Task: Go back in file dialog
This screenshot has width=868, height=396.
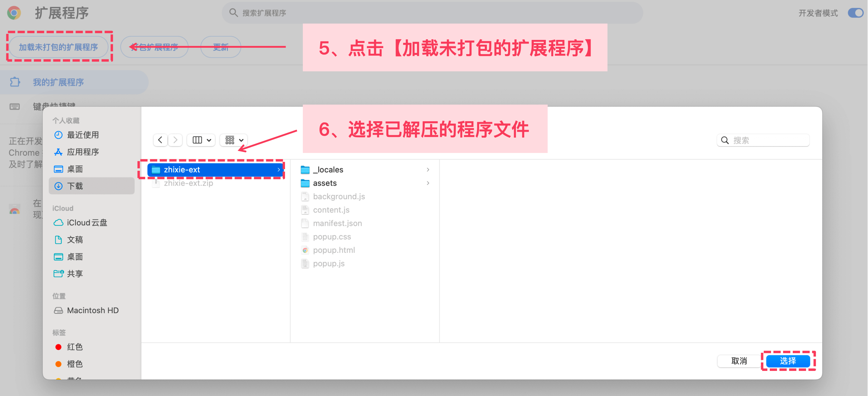Action: pos(160,140)
